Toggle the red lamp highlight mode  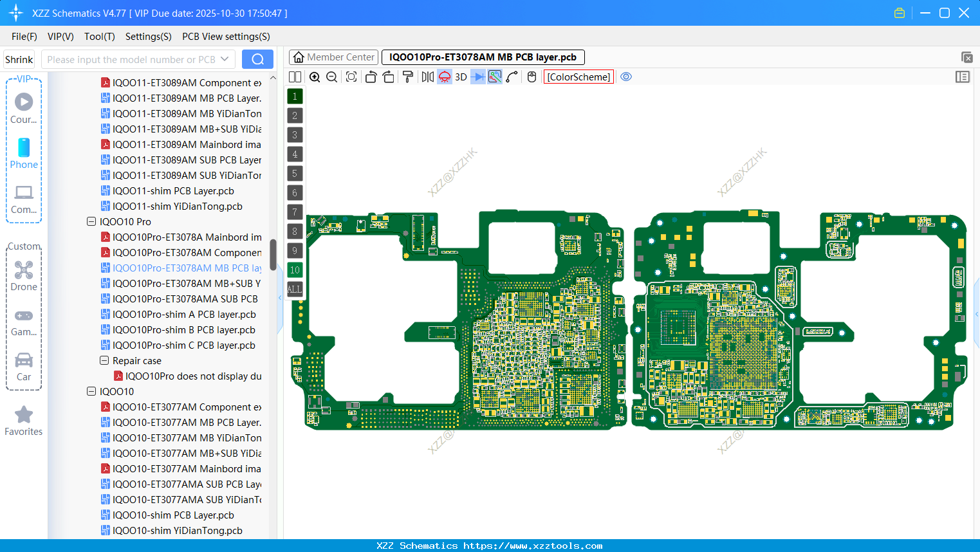(x=444, y=77)
